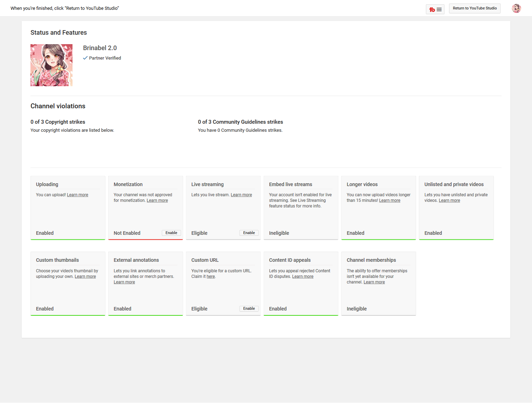The width and height of the screenshot is (532, 403).
Task: Click the Custom URL card title
Action: tap(205, 260)
